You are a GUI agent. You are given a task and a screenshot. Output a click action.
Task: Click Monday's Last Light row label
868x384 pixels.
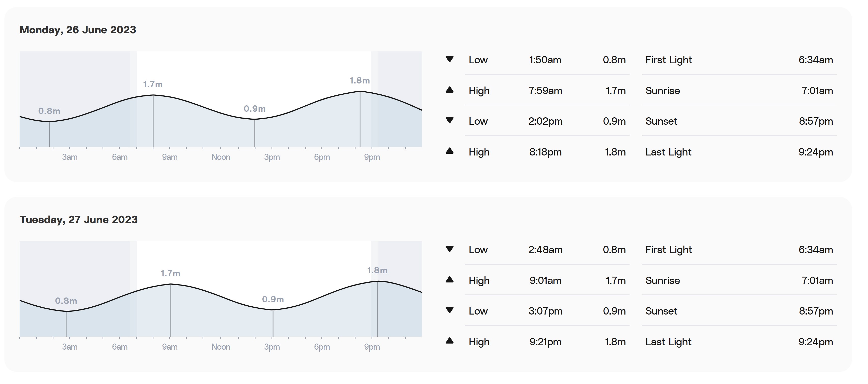click(x=668, y=152)
